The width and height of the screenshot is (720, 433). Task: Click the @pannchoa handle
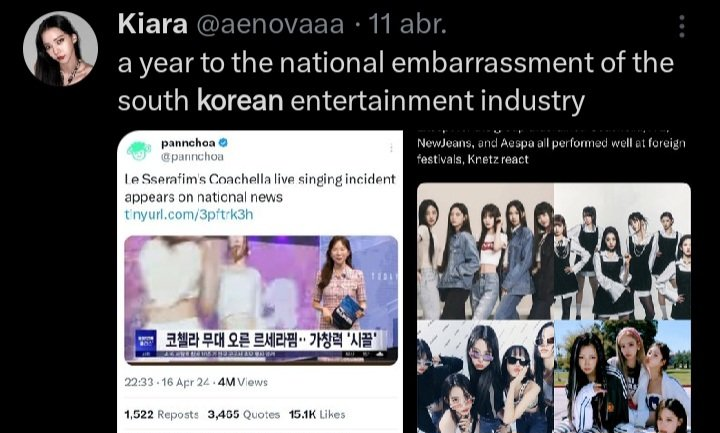point(192,157)
